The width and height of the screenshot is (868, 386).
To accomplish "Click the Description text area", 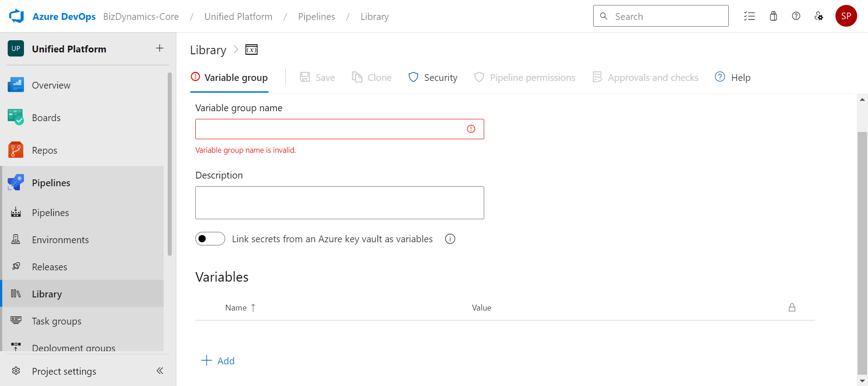I will [340, 203].
